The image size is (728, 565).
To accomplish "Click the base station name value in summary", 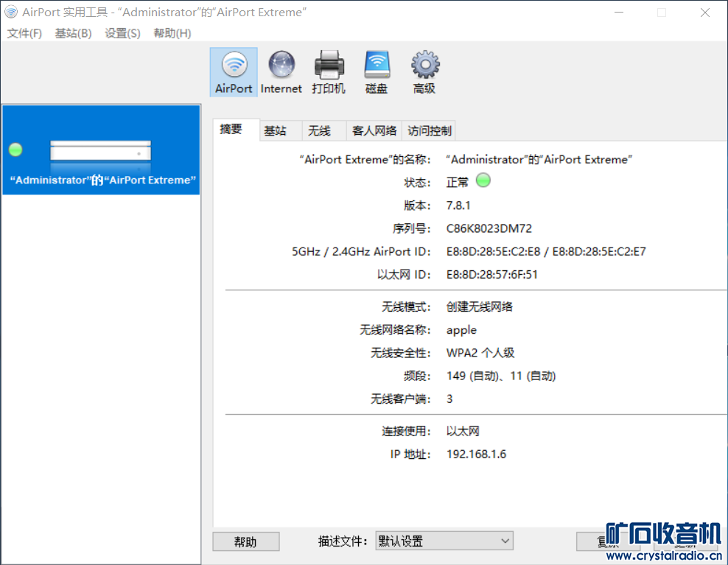I will tap(539, 159).
